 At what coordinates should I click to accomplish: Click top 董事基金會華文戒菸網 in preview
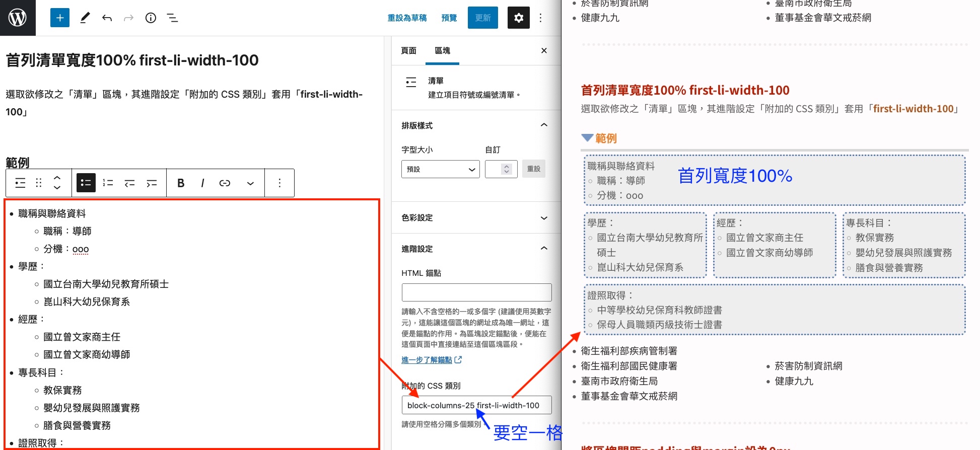(823, 18)
